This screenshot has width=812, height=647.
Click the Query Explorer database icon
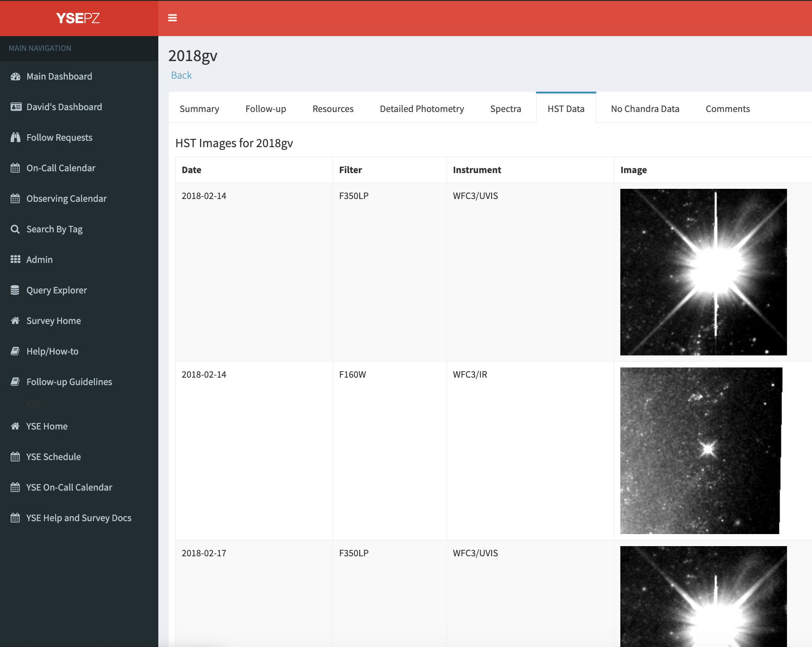15,290
